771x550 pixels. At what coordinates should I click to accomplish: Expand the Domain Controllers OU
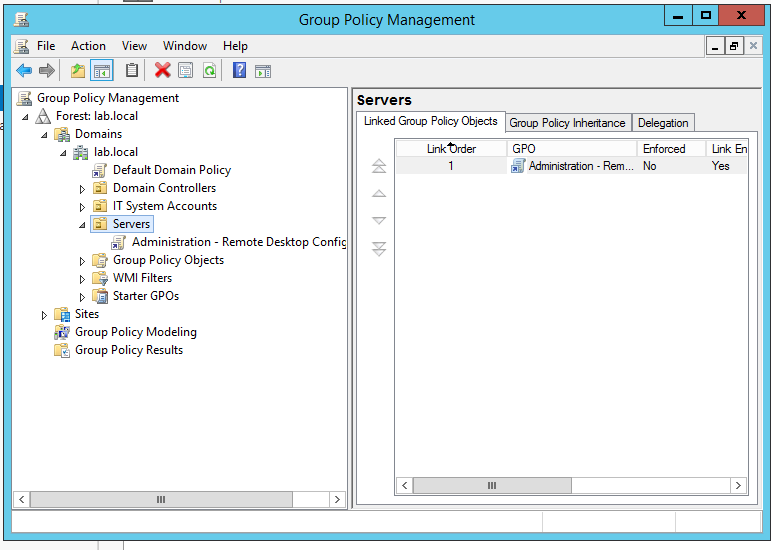coord(82,189)
